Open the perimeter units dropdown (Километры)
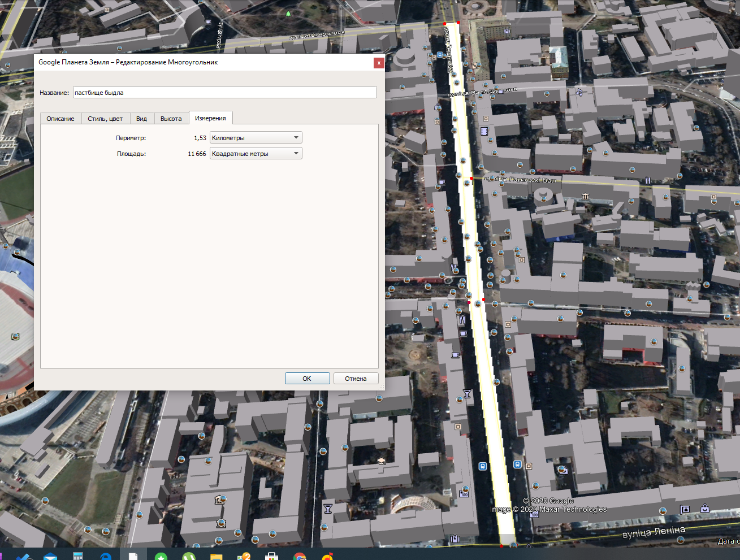 point(256,137)
